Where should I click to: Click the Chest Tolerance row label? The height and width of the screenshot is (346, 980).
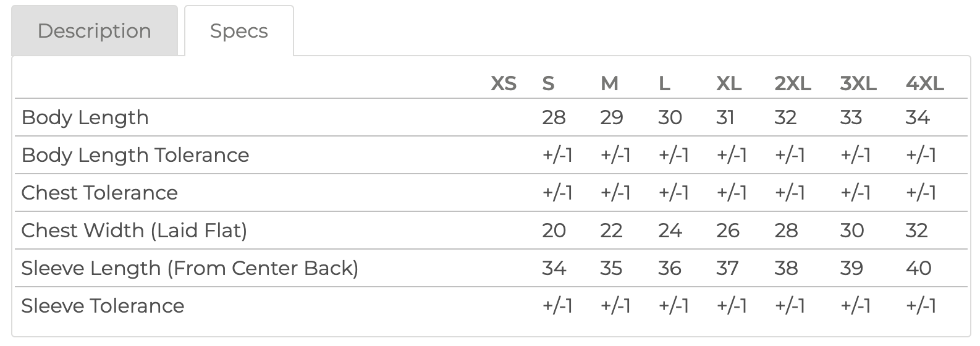click(x=99, y=193)
